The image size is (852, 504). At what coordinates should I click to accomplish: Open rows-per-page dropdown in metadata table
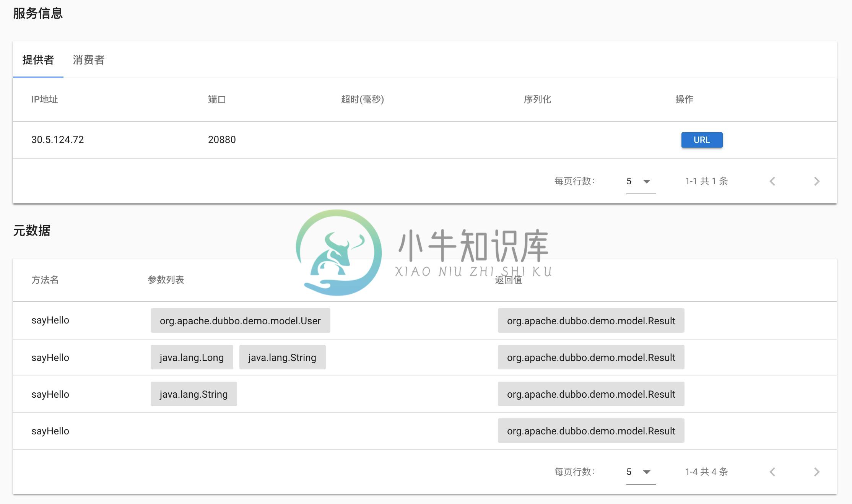(641, 472)
